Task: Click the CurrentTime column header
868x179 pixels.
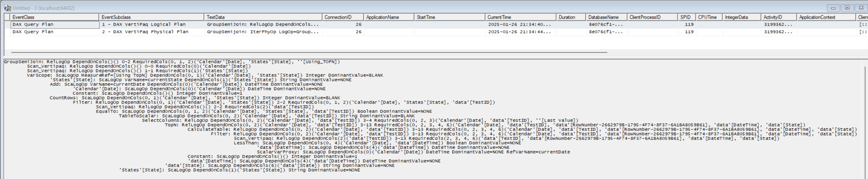Action: pos(520,17)
